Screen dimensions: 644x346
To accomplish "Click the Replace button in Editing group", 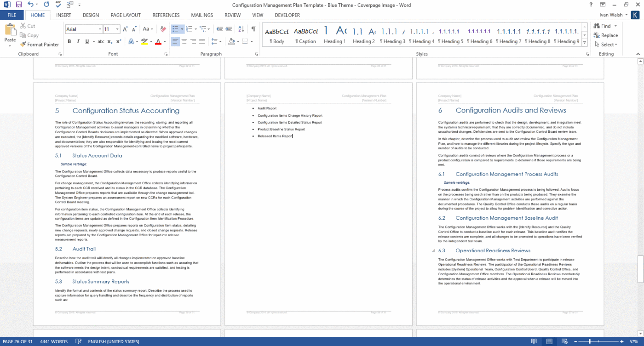I will [x=607, y=35].
